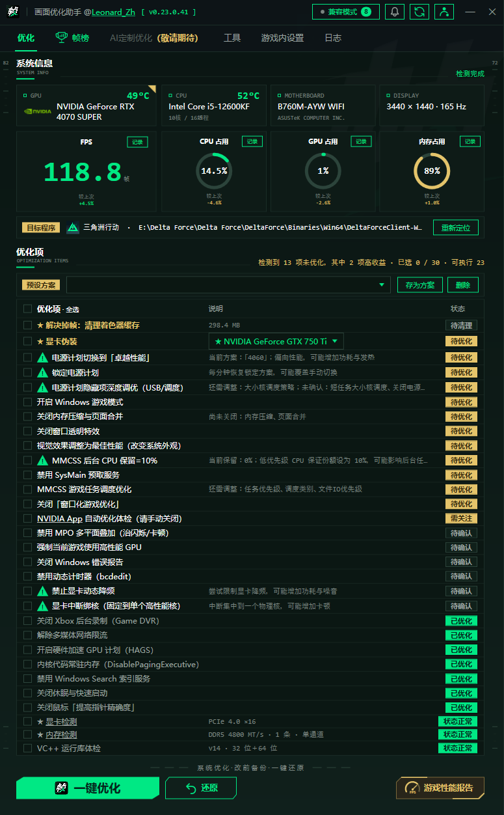Open the NVIDIA App link
The height and width of the screenshot is (815, 504).
(60, 519)
